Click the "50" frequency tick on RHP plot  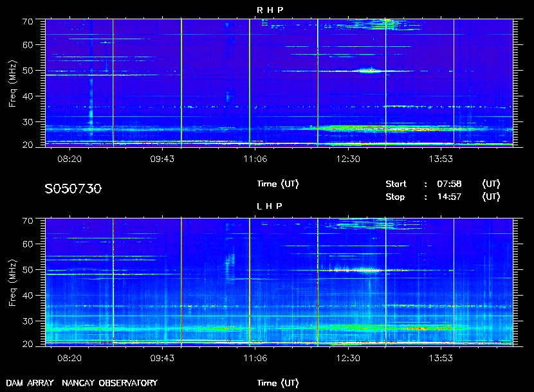tap(28, 71)
